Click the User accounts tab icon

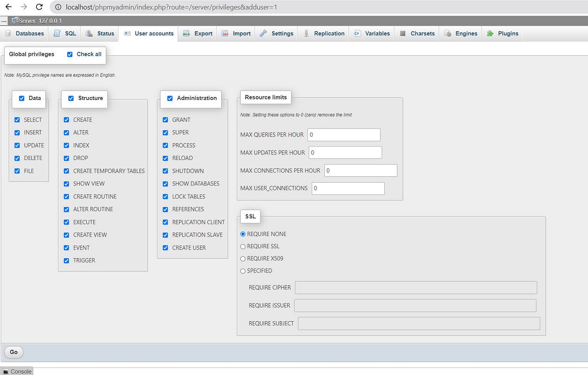[127, 34]
